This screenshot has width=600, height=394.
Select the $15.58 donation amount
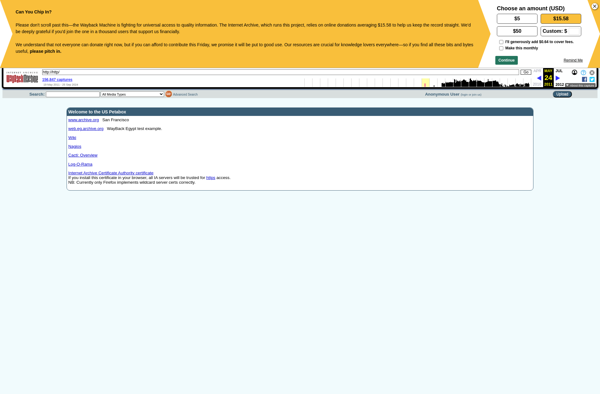(561, 19)
